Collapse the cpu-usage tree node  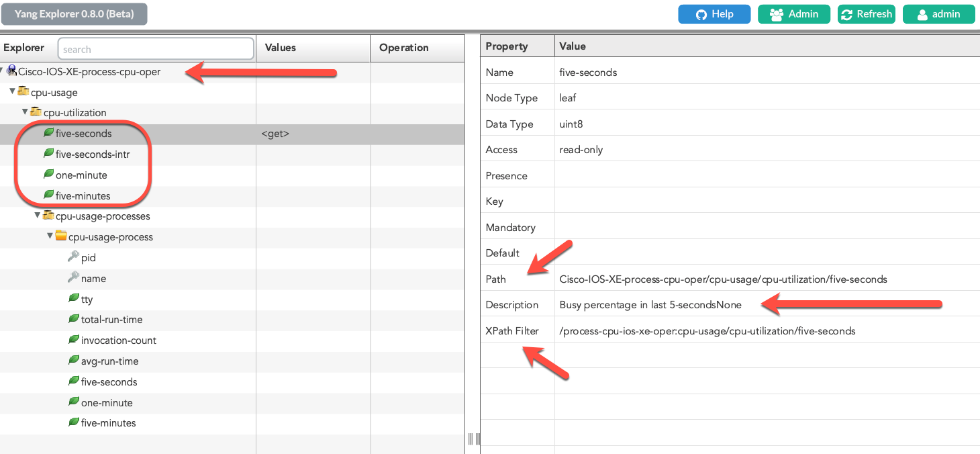[12, 91]
